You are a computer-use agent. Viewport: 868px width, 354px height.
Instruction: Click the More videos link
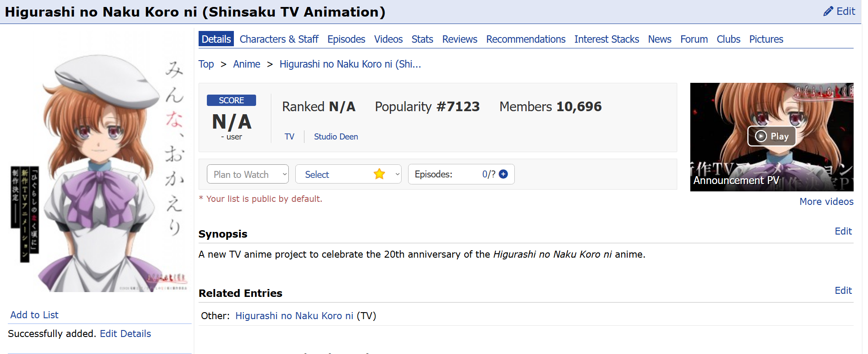[826, 201]
